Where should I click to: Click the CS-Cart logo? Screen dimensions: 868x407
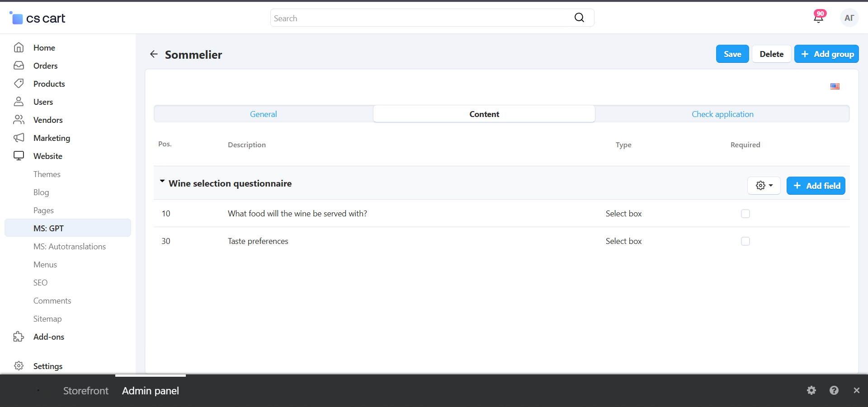pos(38,18)
